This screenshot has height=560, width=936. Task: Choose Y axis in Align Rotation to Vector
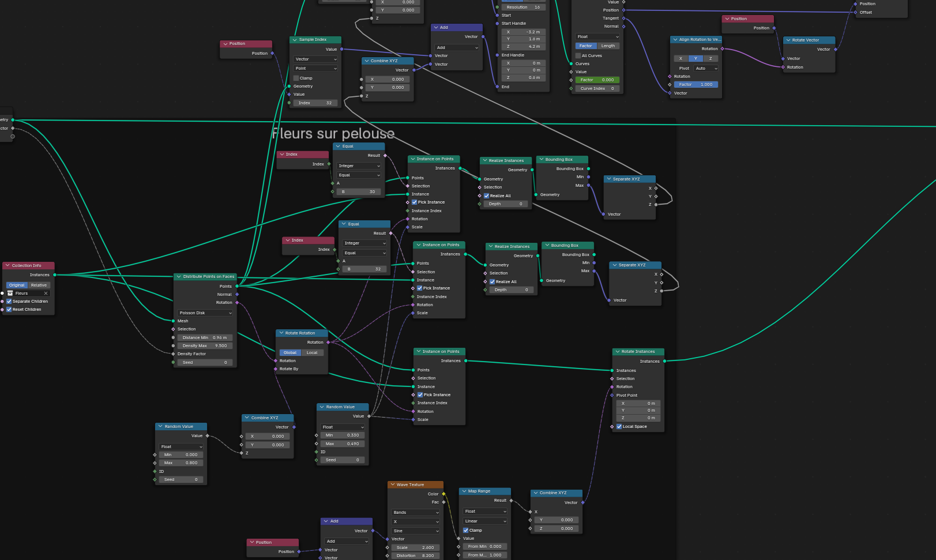point(696,58)
